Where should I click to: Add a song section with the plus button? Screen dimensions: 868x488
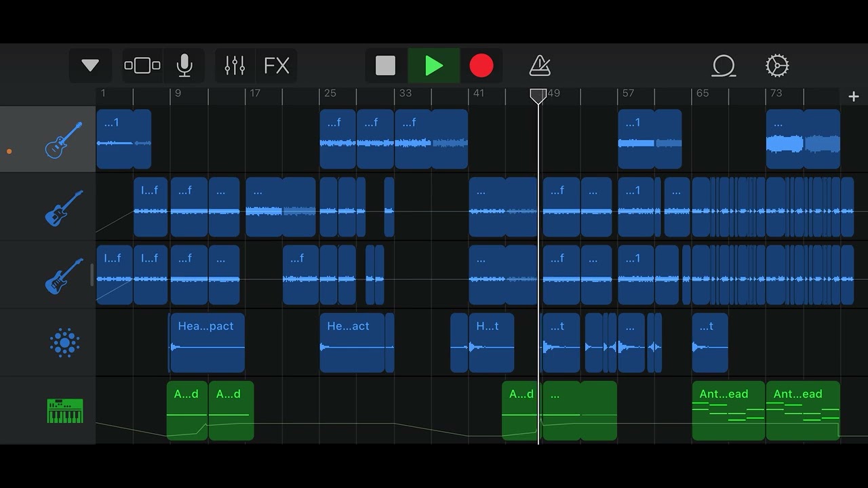click(x=854, y=96)
